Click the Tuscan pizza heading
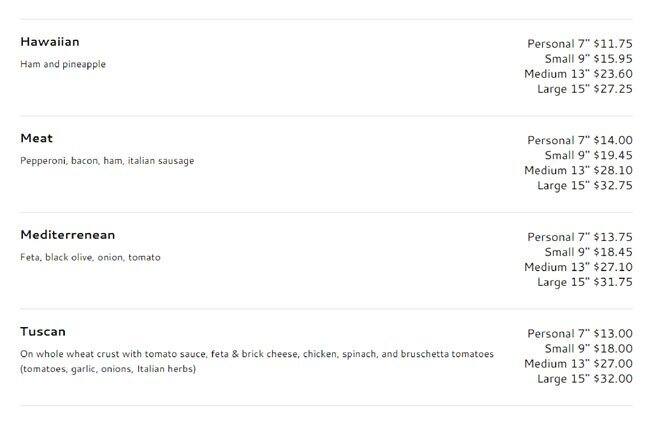This screenshot has height=423, width=650. (43, 331)
